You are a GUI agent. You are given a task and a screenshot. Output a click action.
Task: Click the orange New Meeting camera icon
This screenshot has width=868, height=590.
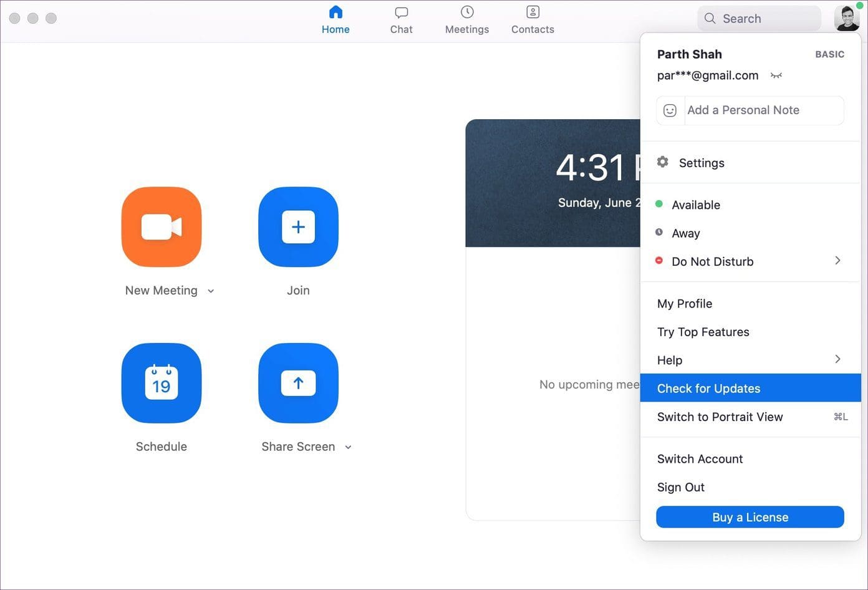[x=162, y=227]
